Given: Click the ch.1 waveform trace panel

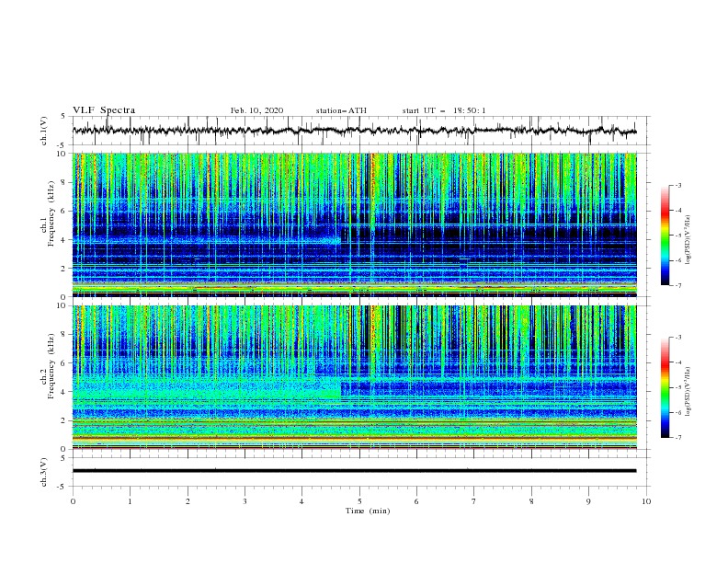Looking at the screenshot, I should (361, 131).
